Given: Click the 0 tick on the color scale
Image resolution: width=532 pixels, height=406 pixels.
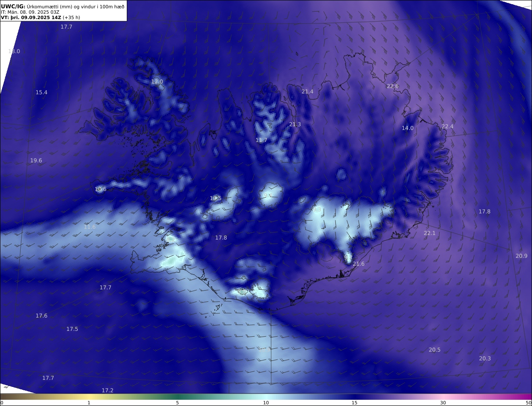Looking at the screenshot, I should (x=2, y=403).
